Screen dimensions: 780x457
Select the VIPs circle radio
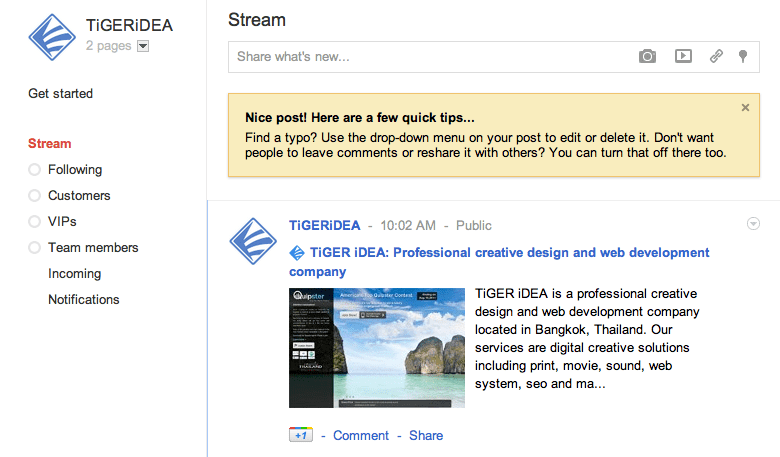point(34,221)
